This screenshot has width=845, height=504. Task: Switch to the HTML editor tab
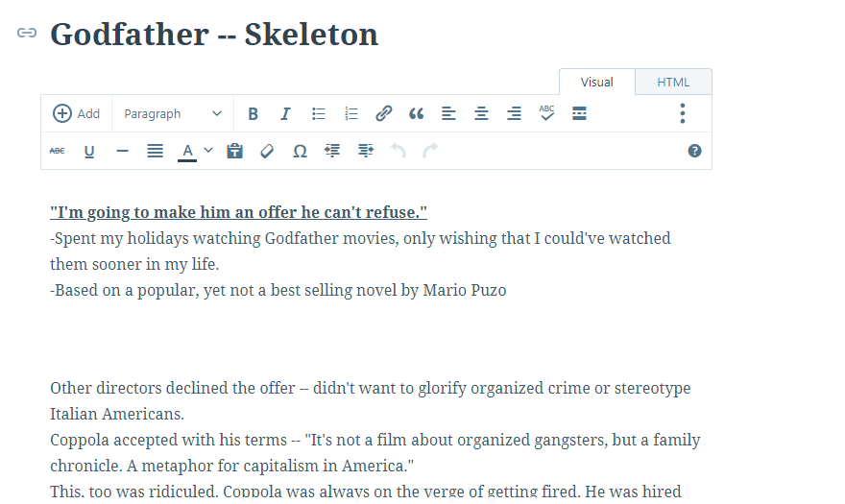673,83
